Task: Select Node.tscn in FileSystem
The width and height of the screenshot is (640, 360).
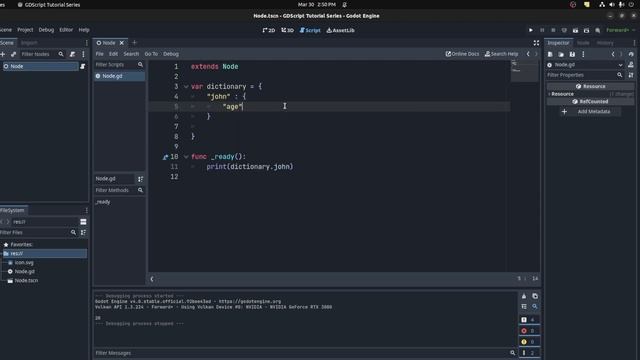Action: coord(27,281)
